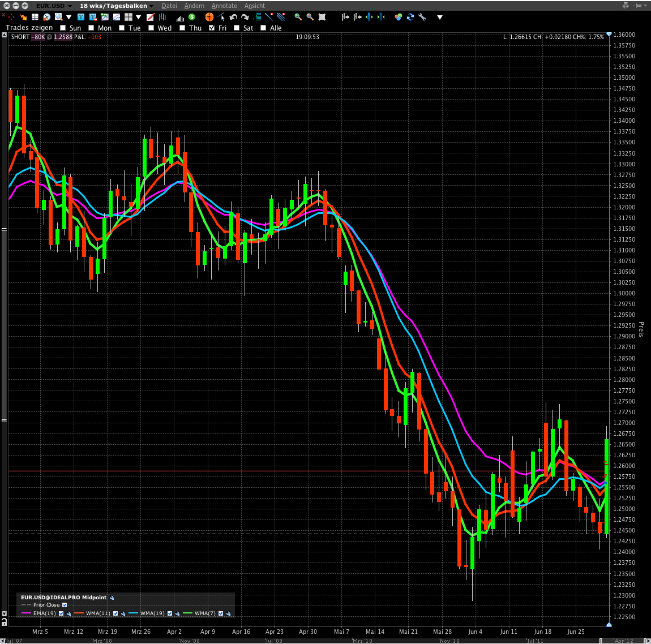Open the toolbar wrench settings icon

[422, 17]
